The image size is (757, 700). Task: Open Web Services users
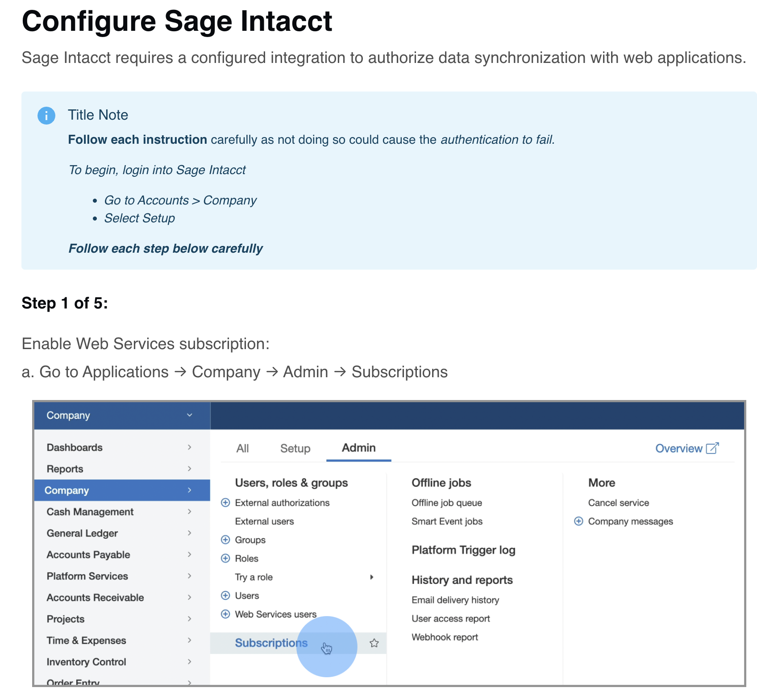point(275,614)
